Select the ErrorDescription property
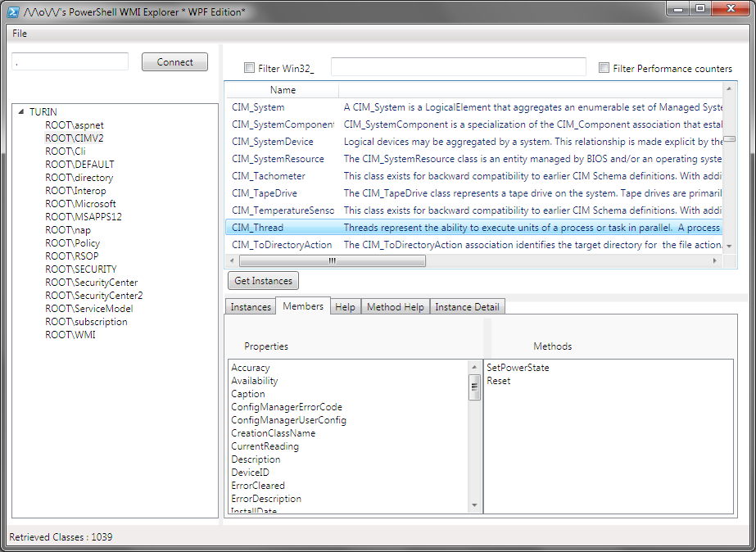 click(266, 499)
